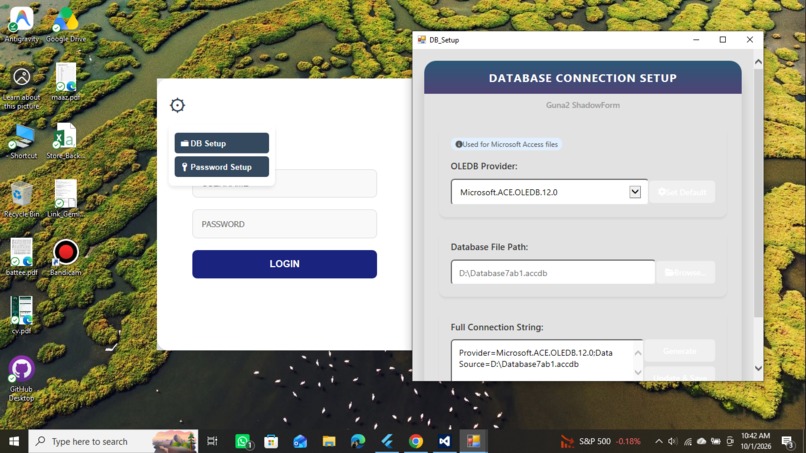806x453 pixels.
Task: Select the OLEDB Provider combo box text
Action: [x=509, y=192]
